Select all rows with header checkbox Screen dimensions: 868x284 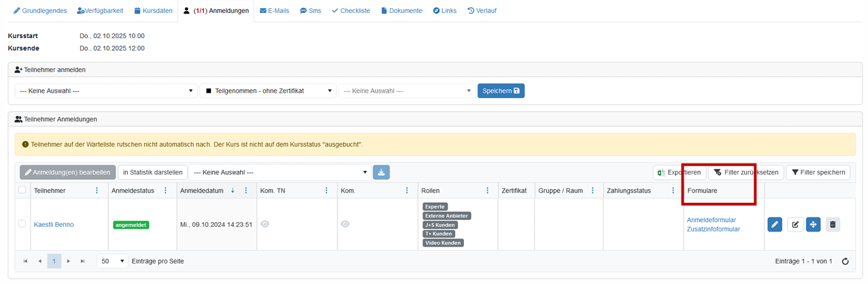click(x=22, y=190)
